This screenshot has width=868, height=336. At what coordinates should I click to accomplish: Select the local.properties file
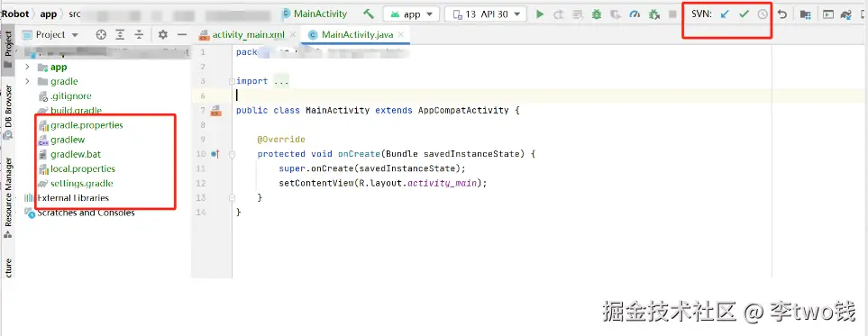click(x=83, y=168)
